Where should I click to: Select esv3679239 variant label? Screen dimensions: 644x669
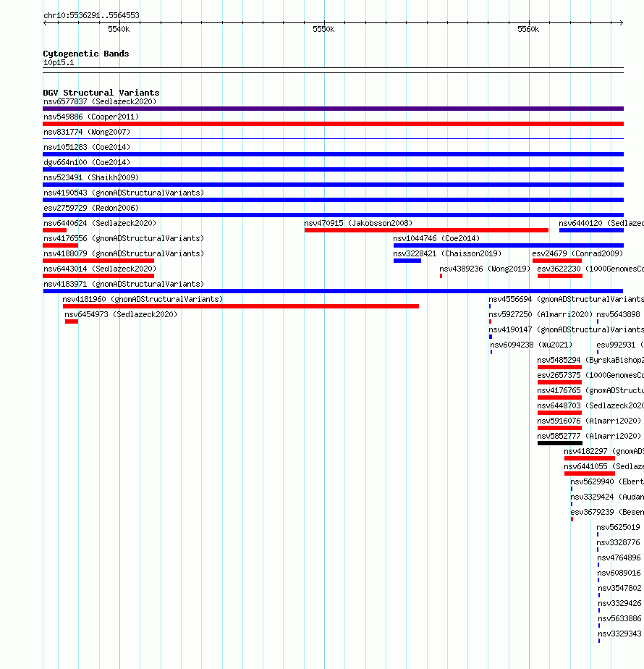coord(607,512)
